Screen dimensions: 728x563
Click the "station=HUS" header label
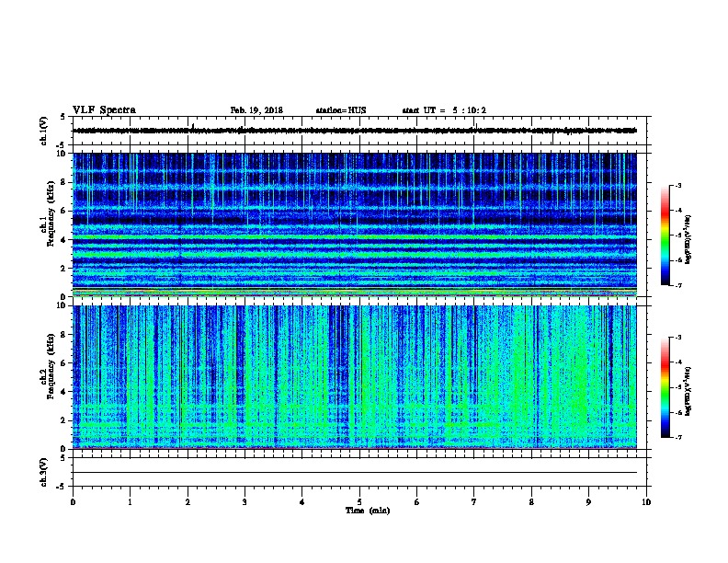click(341, 110)
